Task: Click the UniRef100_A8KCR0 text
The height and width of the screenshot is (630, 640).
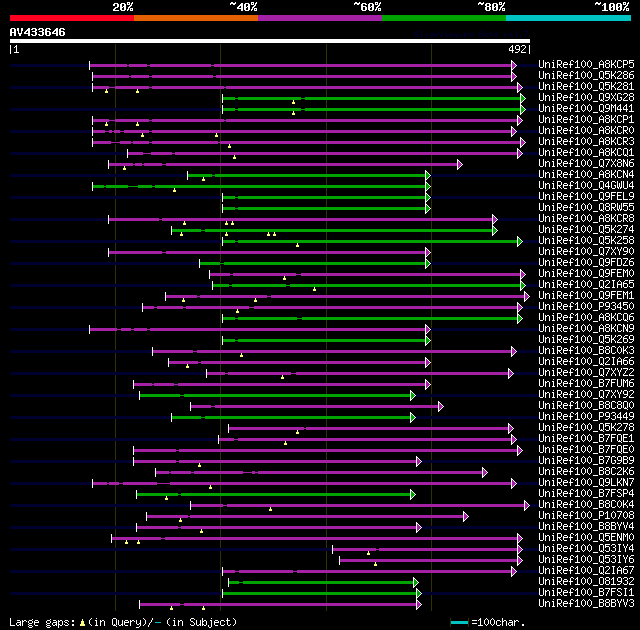Action: 586,131
